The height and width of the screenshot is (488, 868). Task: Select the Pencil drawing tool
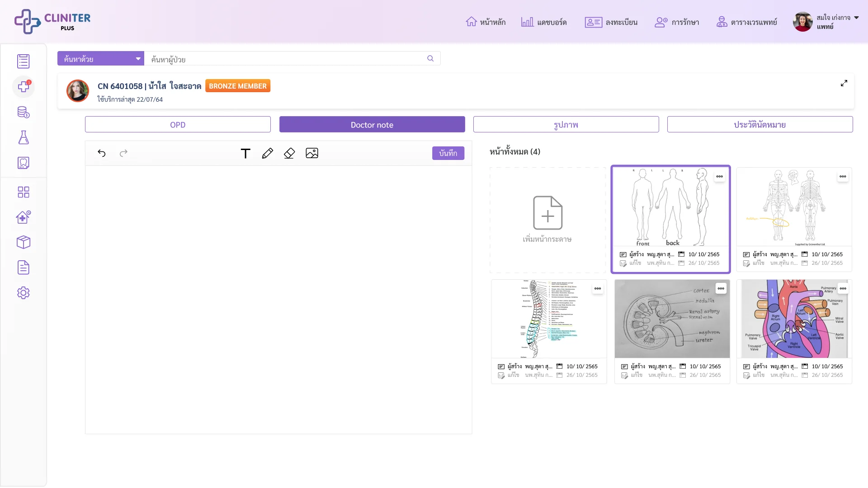tap(268, 153)
